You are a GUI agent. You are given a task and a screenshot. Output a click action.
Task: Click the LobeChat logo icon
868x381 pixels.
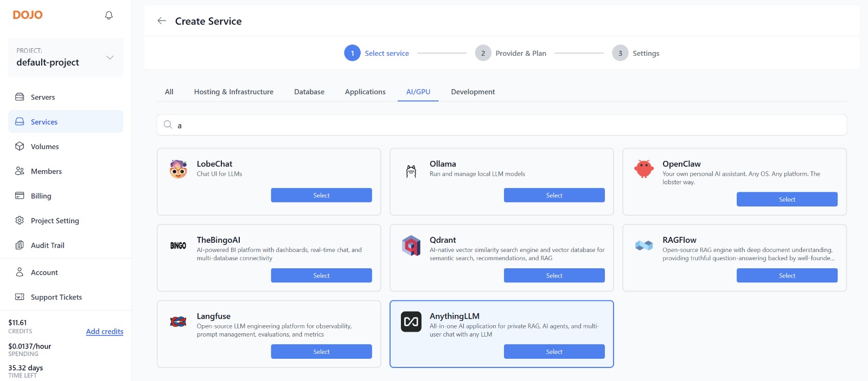[178, 169]
